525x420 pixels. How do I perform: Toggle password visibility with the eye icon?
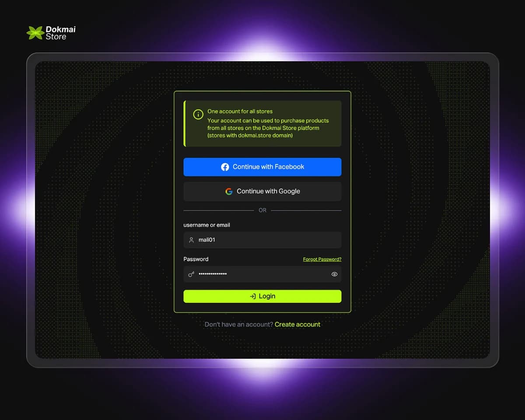(334, 274)
